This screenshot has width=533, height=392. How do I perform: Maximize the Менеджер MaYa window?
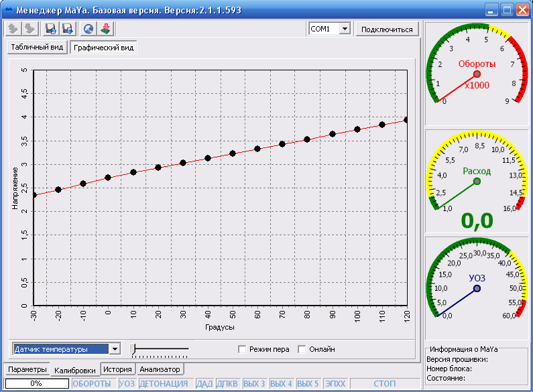pyautogui.click(x=507, y=10)
